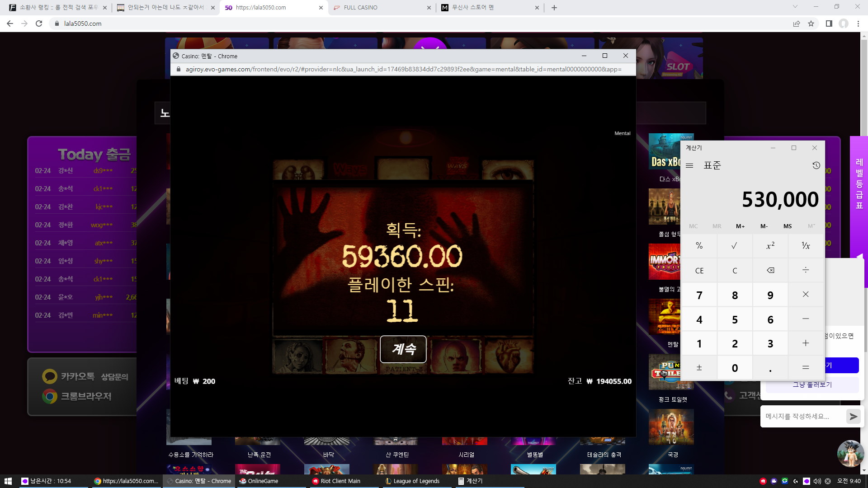
Task: Click the 그냥 둘러보기 button
Action: tap(812, 385)
